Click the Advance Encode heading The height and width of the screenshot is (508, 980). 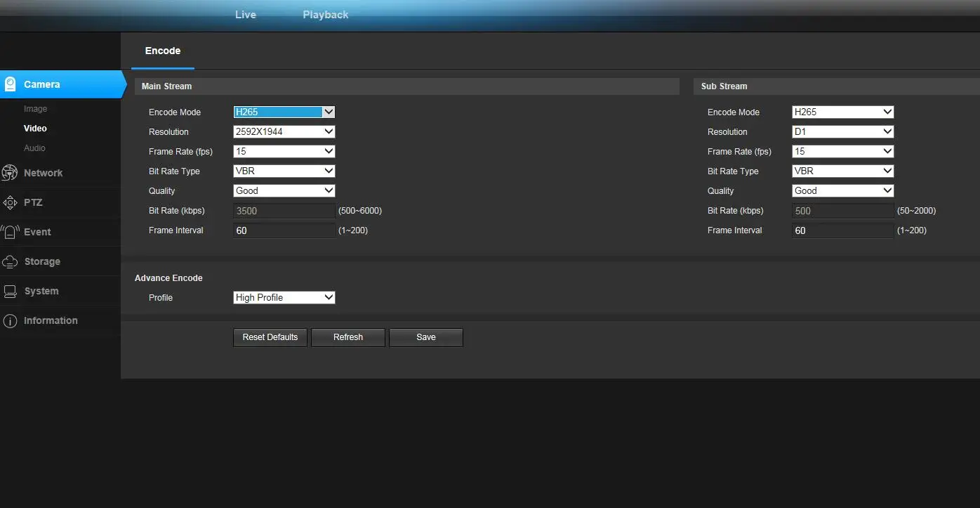pos(168,278)
